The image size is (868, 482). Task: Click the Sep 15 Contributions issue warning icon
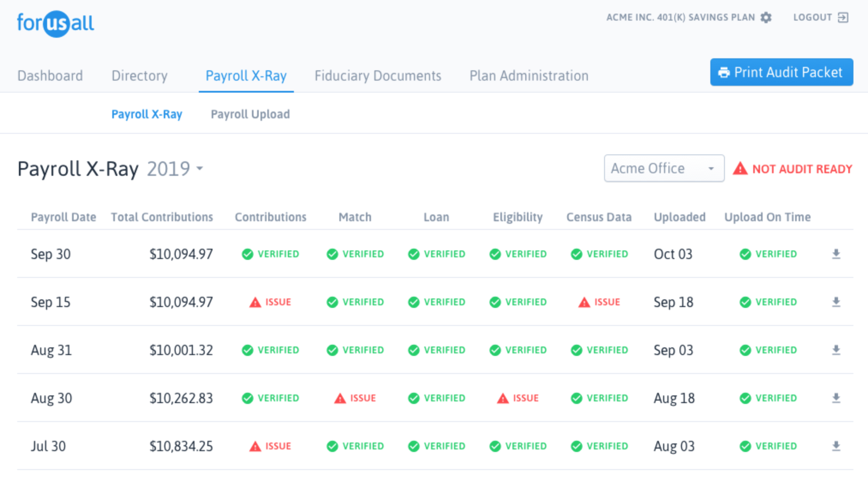(255, 302)
